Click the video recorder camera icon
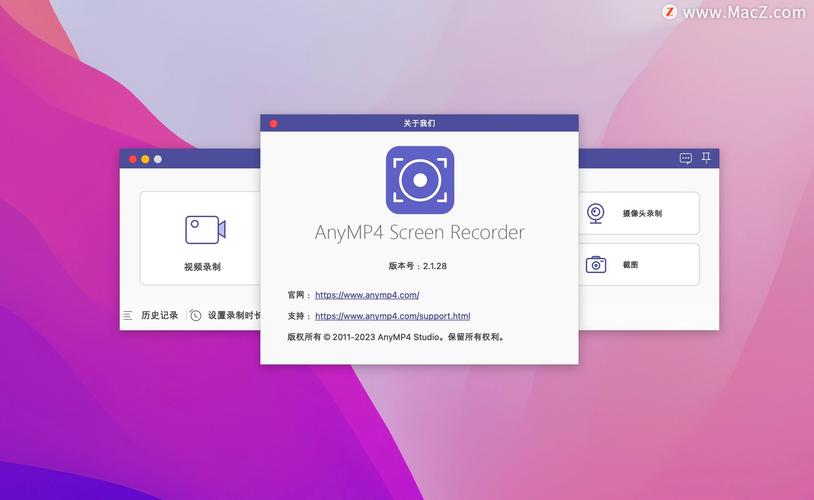Image resolution: width=814 pixels, height=500 pixels. tap(205, 229)
